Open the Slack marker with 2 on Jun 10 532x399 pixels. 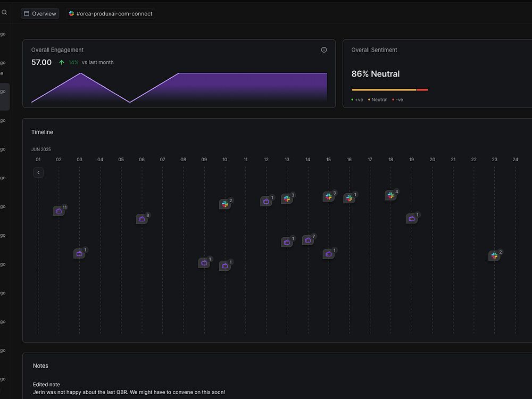(x=225, y=204)
